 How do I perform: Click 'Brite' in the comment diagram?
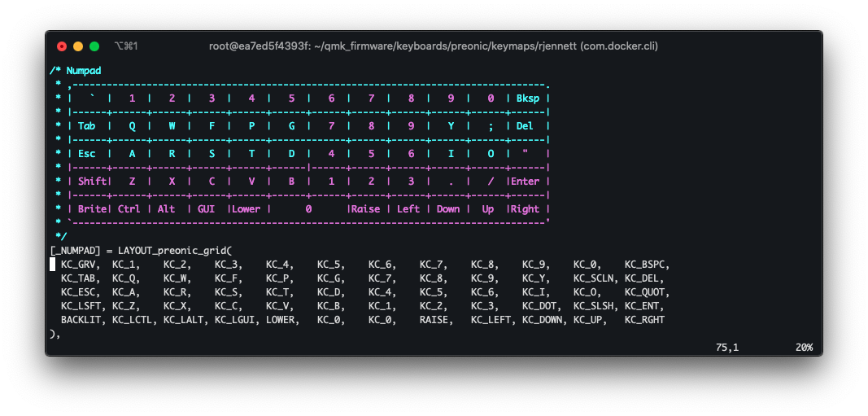pyautogui.click(x=92, y=209)
